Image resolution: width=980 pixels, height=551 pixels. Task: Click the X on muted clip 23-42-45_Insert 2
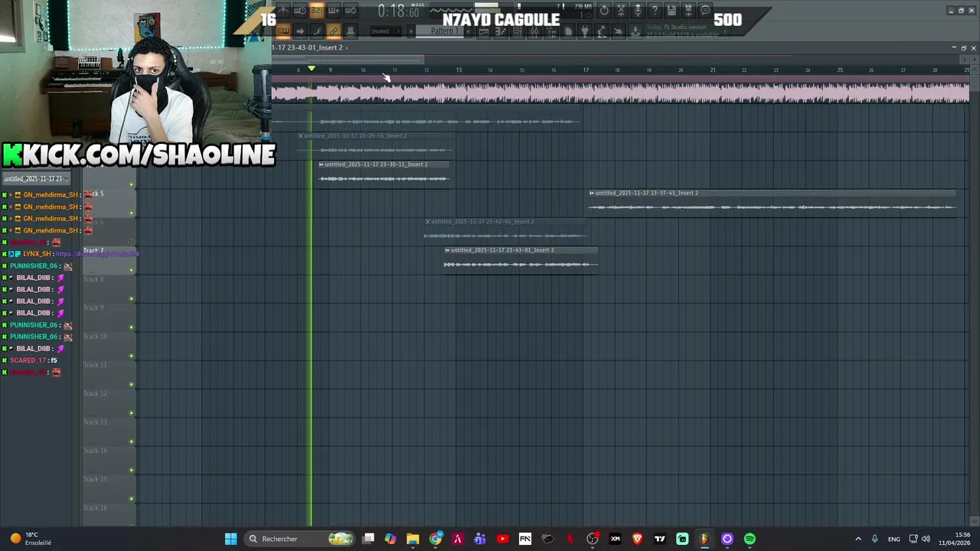[427, 222]
